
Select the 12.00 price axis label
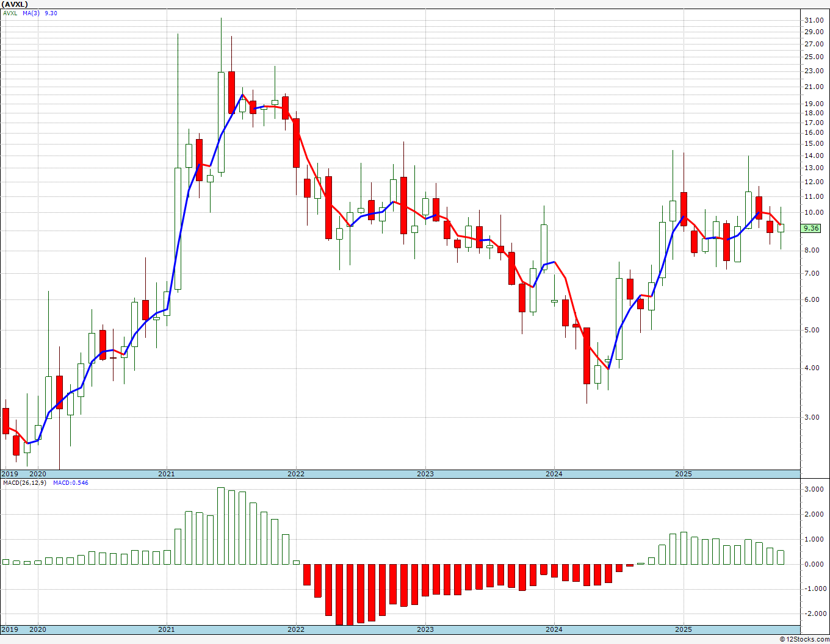[x=814, y=182]
